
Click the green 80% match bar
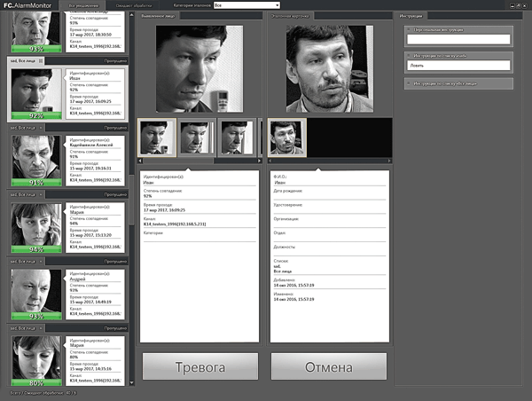coord(36,383)
